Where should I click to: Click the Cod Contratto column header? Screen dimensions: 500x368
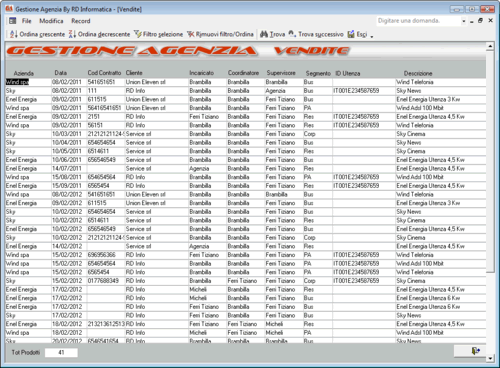(104, 73)
